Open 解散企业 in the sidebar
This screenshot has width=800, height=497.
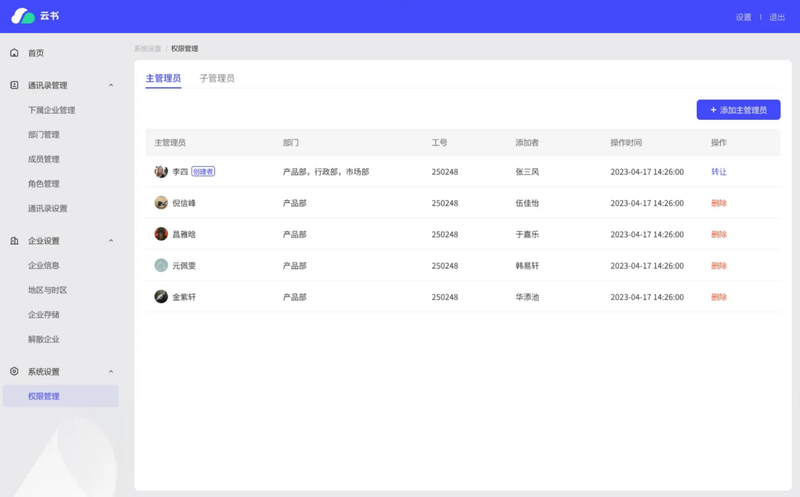tap(44, 339)
